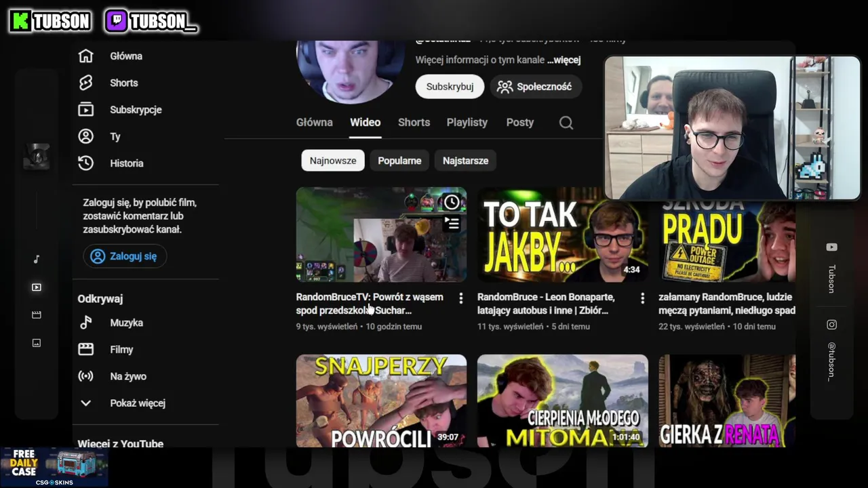The width and height of the screenshot is (868, 488).
Task: Open video title załamany RandomBruce, ludzie męczą
Action: pyautogui.click(x=726, y=304)
